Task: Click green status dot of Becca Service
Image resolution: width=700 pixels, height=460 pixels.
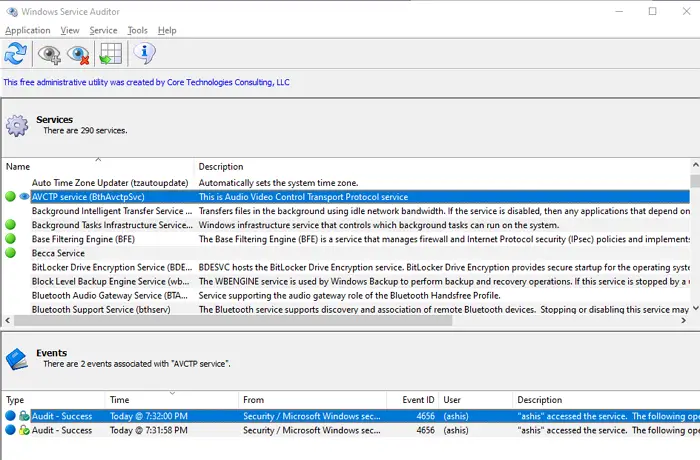Action: [11, 254]
